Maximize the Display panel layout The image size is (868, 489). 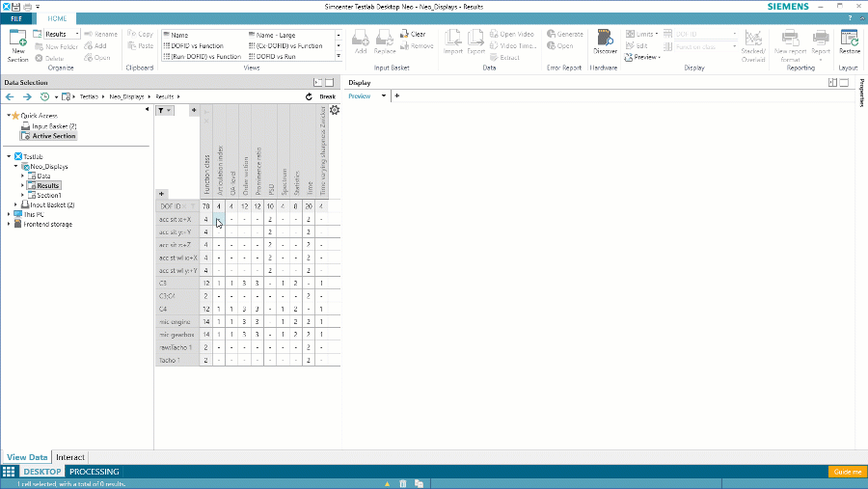point(843,83)
